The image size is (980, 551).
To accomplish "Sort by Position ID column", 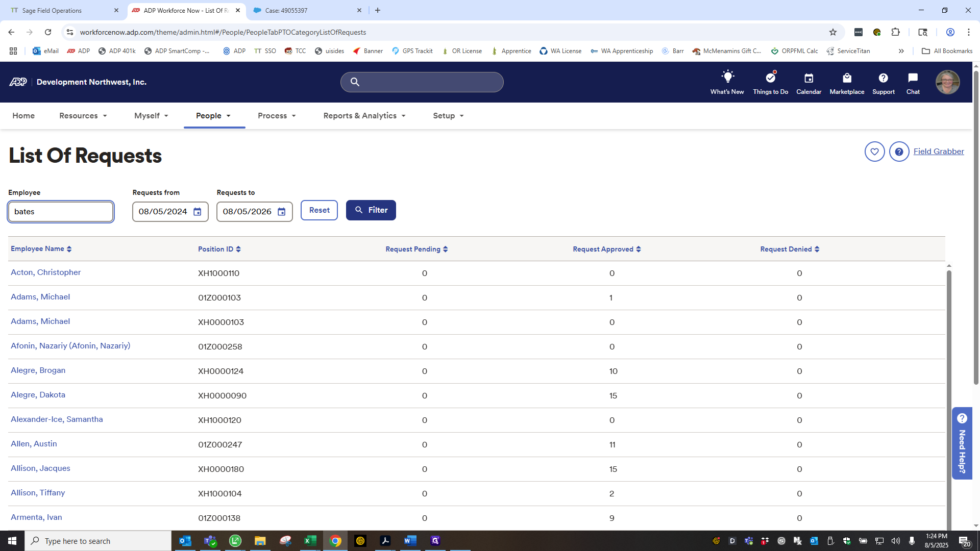I will pyautogui.click(x=219, y=249).
